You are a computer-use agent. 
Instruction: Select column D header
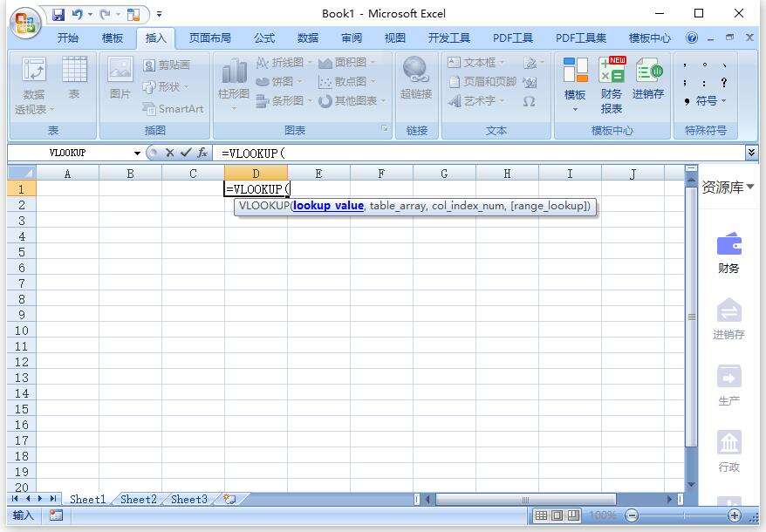[256, 174]
